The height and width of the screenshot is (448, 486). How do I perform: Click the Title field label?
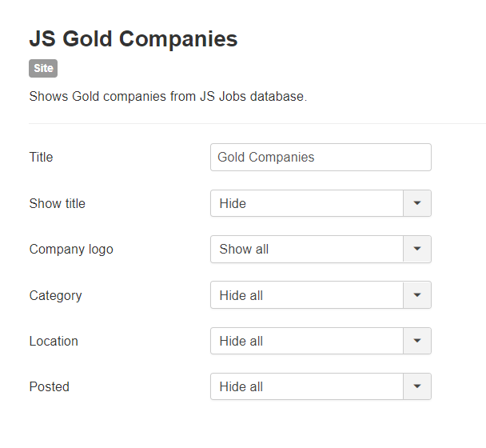point(41,157)
